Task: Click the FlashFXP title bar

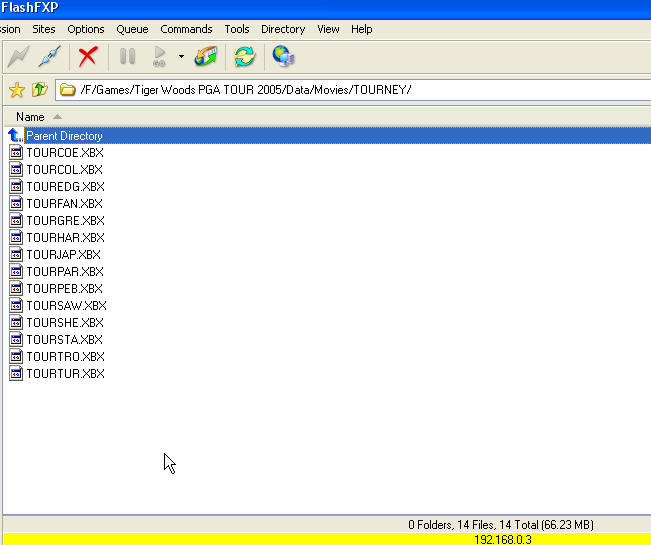Action: pyautogui.click(x=326, y=8)
